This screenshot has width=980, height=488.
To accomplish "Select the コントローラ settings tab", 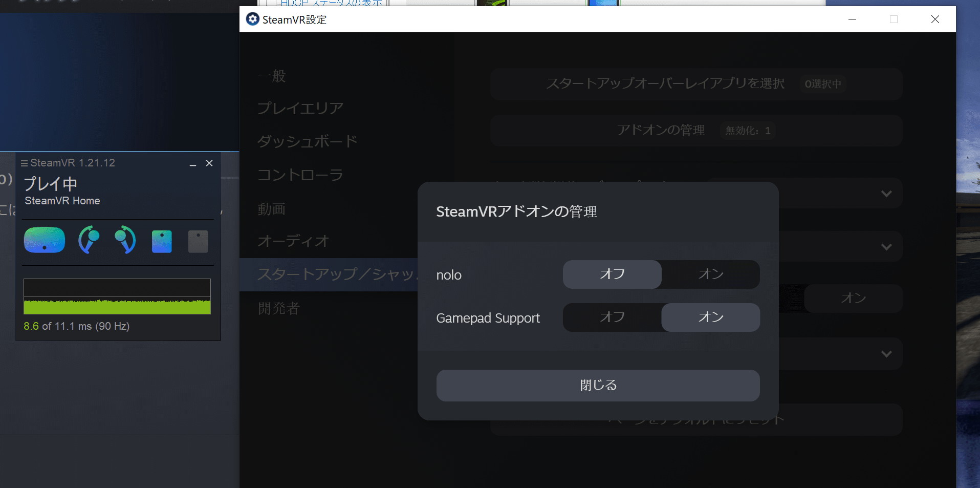I will [300, 175].
